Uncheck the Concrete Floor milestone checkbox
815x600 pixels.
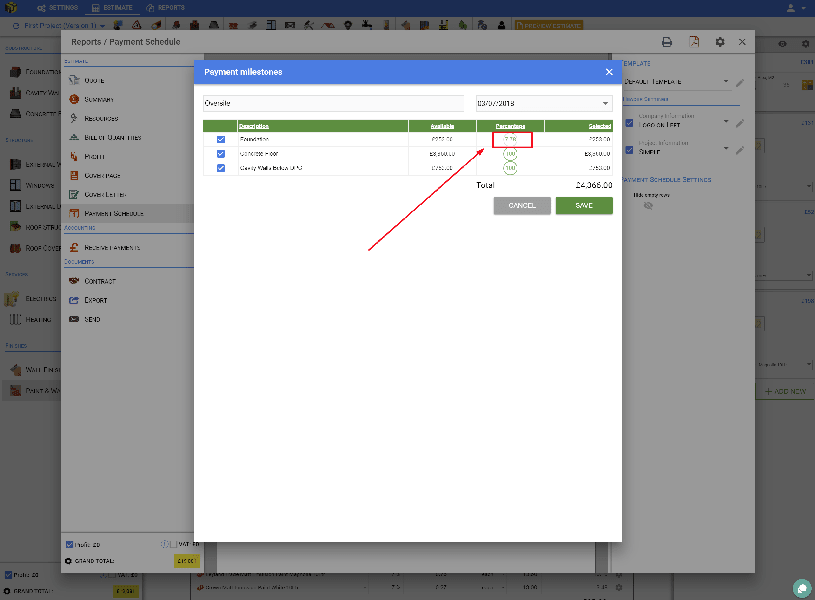coord(221,154)
